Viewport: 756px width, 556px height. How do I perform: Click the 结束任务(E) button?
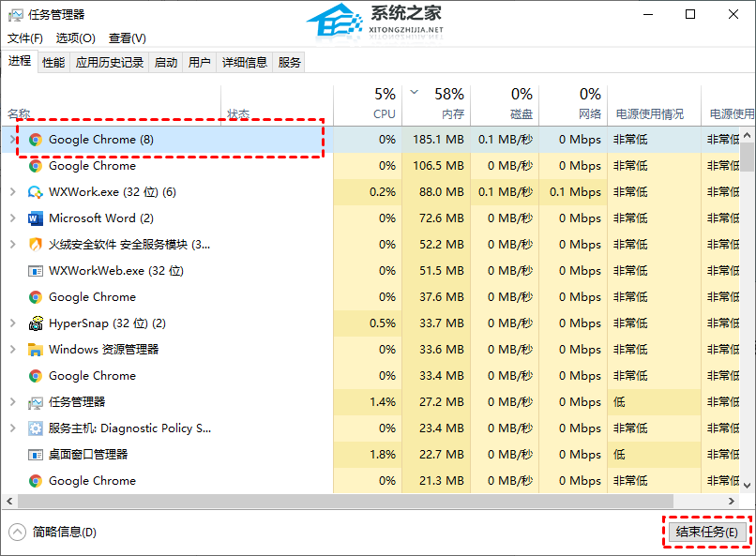pos(707,532)
